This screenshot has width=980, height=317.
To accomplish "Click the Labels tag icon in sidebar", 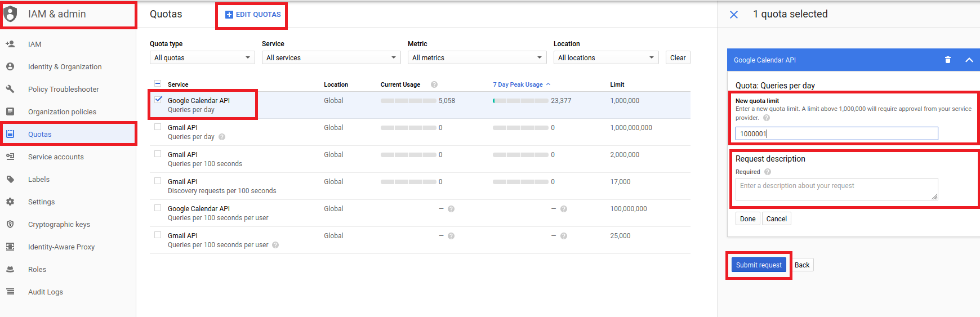I will pos(10,179).
